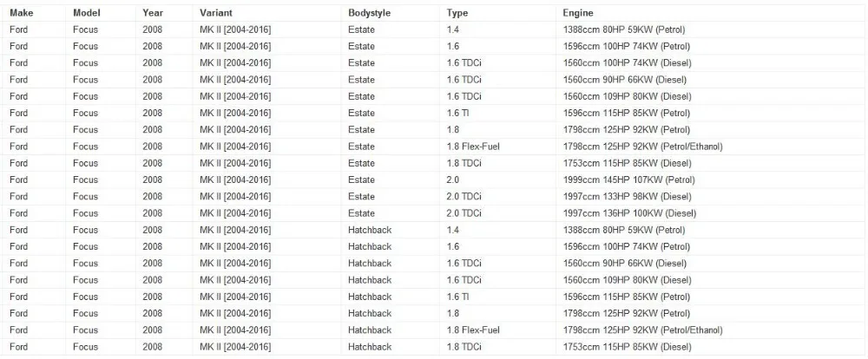Select the 1997ccm 133HP 98KW engine cell
This screenshot has height=359, width=868.
tap(710, 196)
